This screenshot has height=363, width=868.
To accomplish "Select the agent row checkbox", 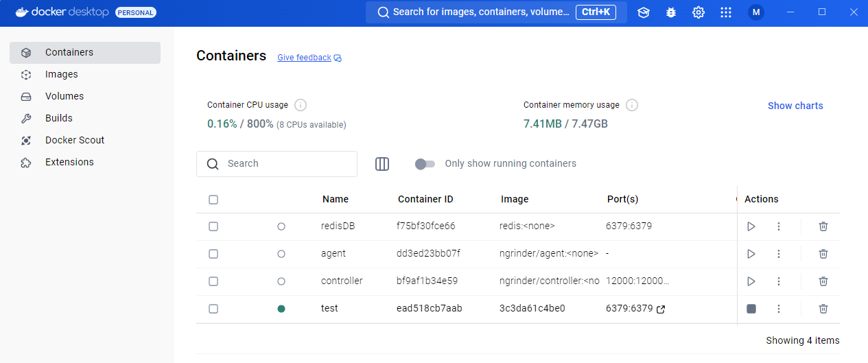I will pos(213,254).
